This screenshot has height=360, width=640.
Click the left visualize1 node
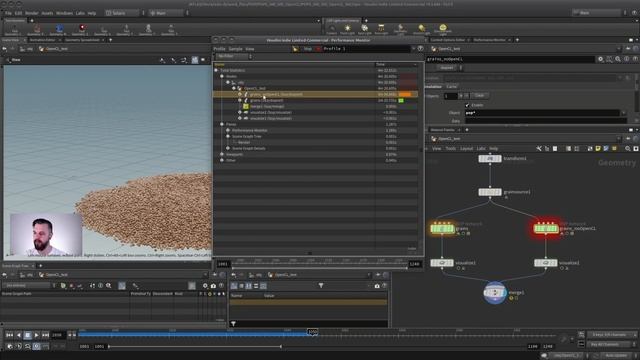[442, 263]
